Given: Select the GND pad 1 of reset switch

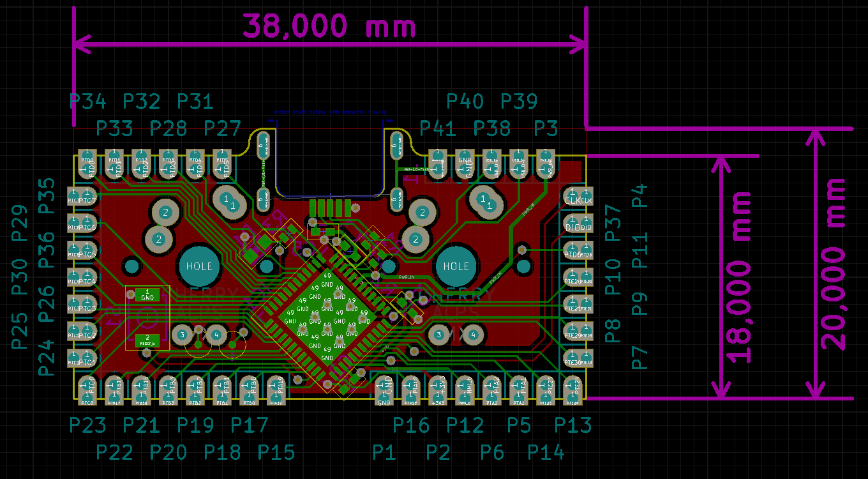Looking at the screenshot, I should (147, 294).
